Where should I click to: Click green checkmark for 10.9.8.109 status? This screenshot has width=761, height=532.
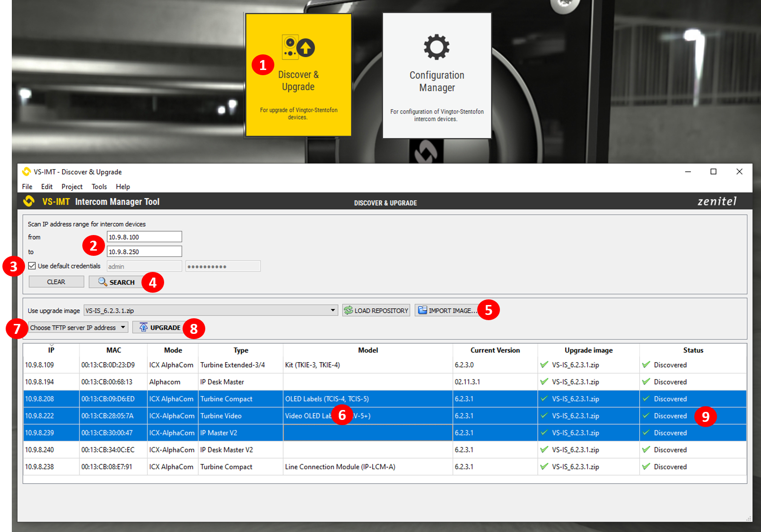coord(646,365)
